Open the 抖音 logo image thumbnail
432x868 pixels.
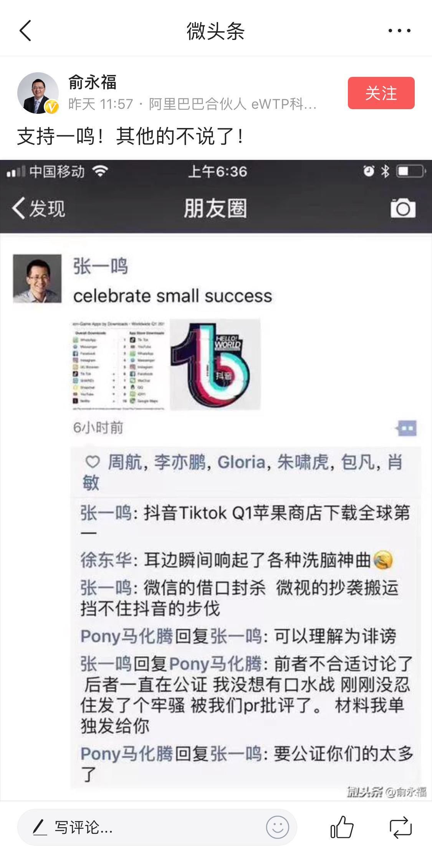coord(215,364)
